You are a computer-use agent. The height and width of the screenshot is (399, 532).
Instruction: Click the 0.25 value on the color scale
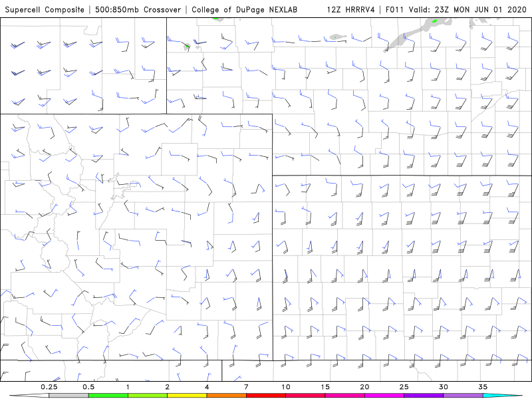coord(49,387)
